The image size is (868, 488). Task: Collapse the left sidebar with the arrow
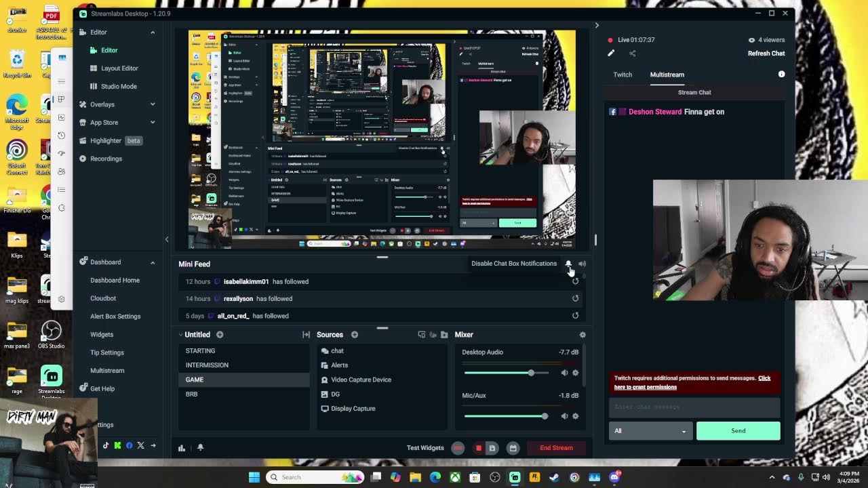[167, 239]
